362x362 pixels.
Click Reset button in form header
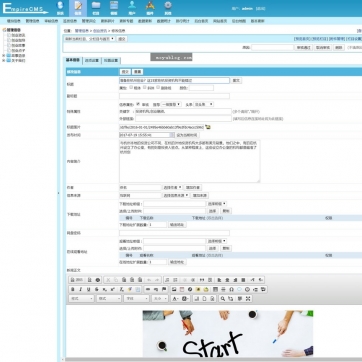[x=138, y=72]
